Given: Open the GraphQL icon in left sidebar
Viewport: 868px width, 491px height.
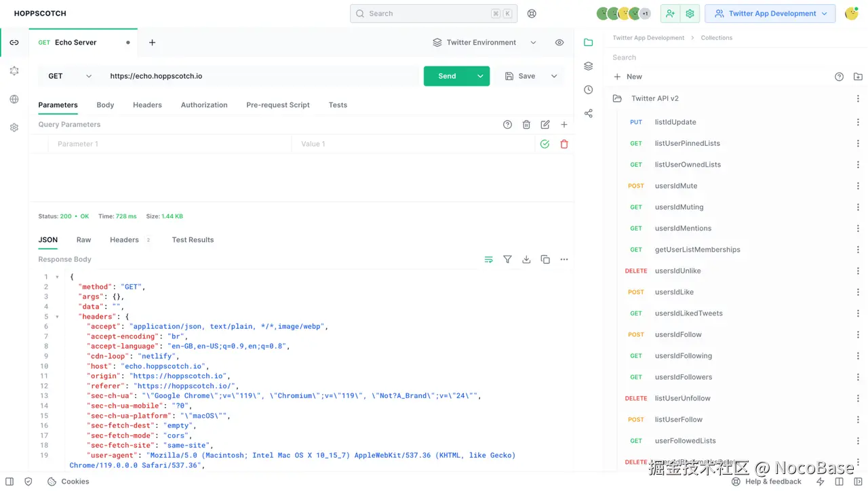Looking at the screenshot, I should (14, 71).
